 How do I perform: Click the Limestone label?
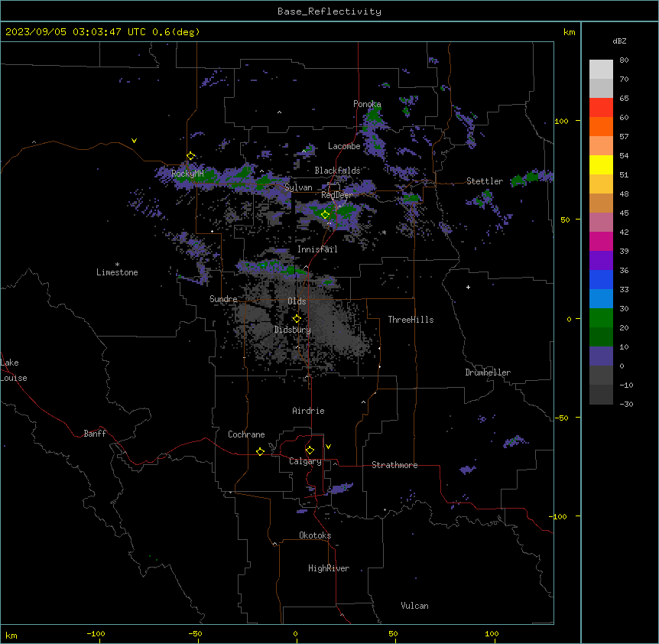point(117,272)
